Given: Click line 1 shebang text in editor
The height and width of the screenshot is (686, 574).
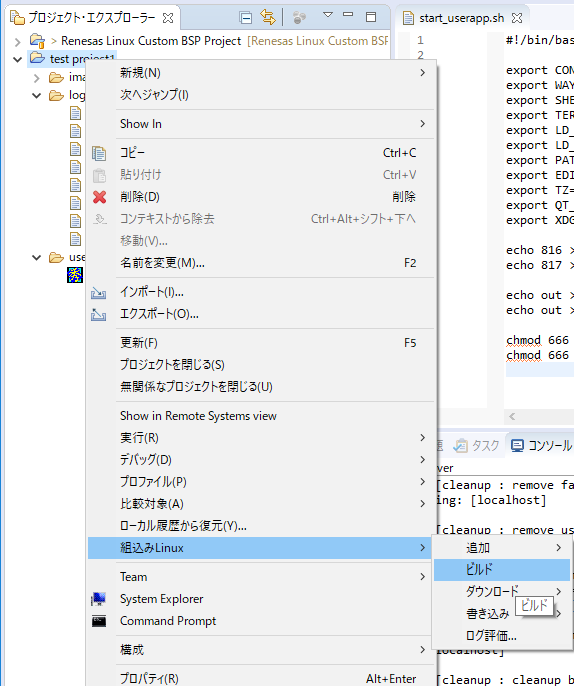Looking at the screenshot, I should pyautogui.click(x=540, y=40).
